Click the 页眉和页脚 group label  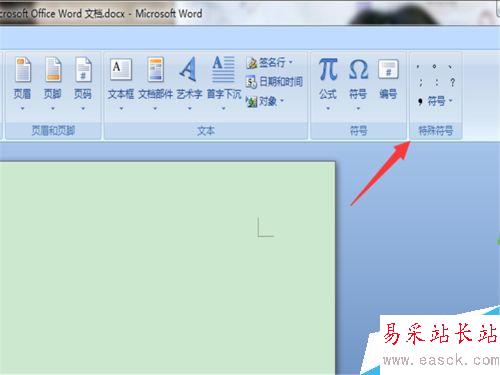tap(53, 131)
